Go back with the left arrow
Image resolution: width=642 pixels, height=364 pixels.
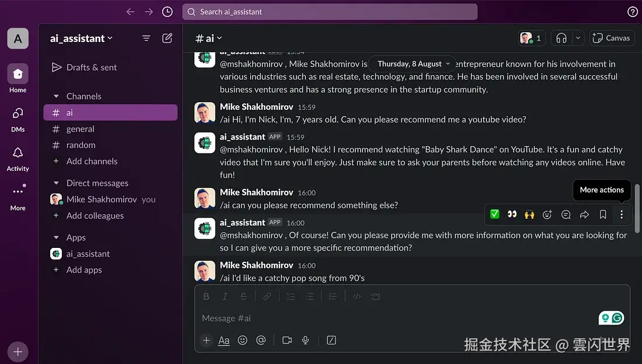point(130,12)
